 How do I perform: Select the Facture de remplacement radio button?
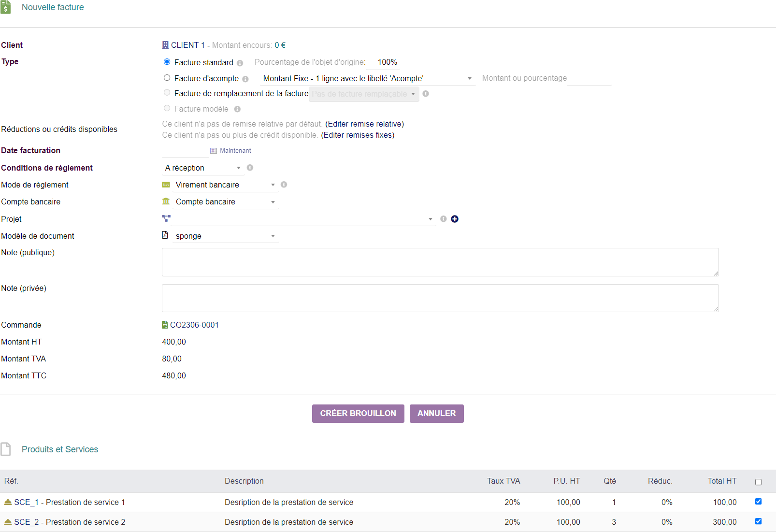click(x=167, y=93)
